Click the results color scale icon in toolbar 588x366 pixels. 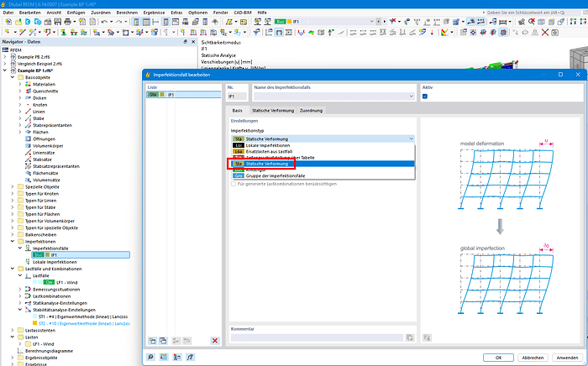[x=444, y=33]
